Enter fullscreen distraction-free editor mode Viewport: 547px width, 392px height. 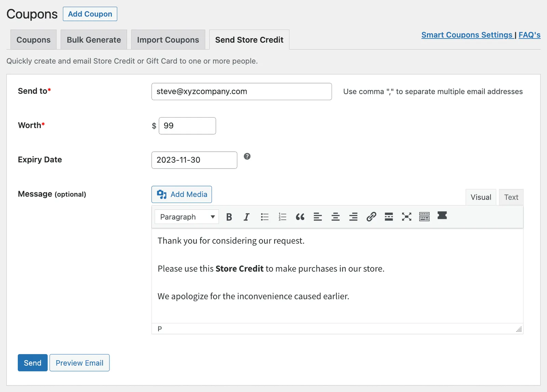click(406, 217)
